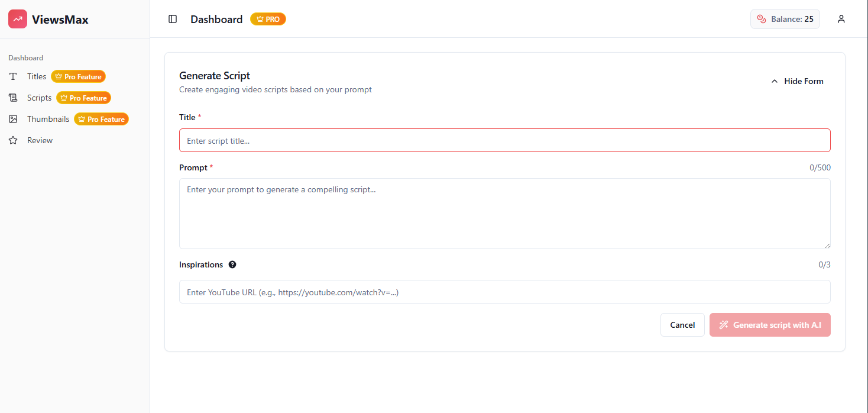Click the Balance: 25 button

(785, 19)
